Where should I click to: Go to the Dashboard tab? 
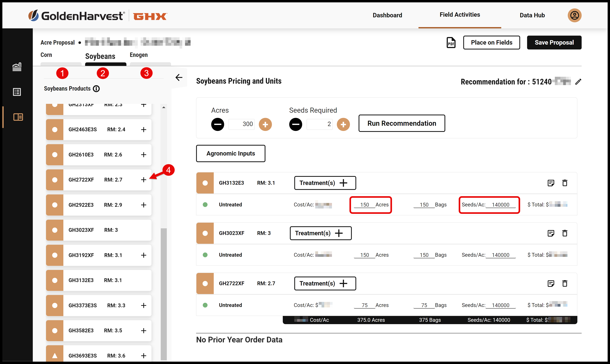click(x=387, y=15)
